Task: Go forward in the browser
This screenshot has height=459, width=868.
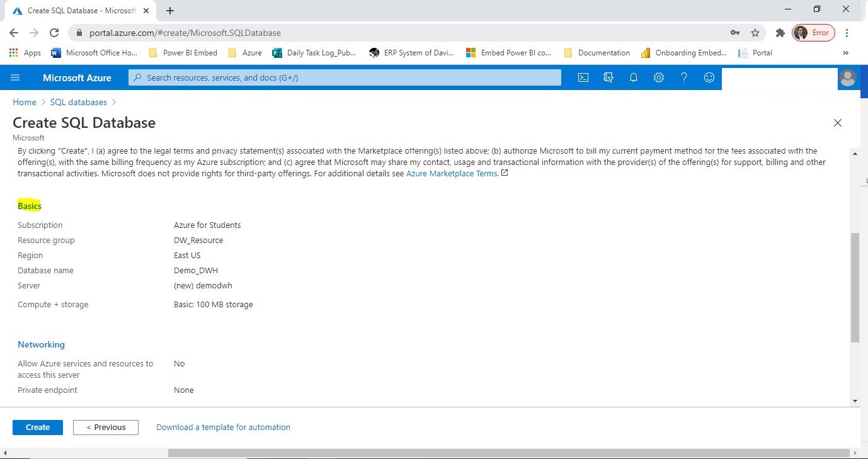Action: coord(34,33)
